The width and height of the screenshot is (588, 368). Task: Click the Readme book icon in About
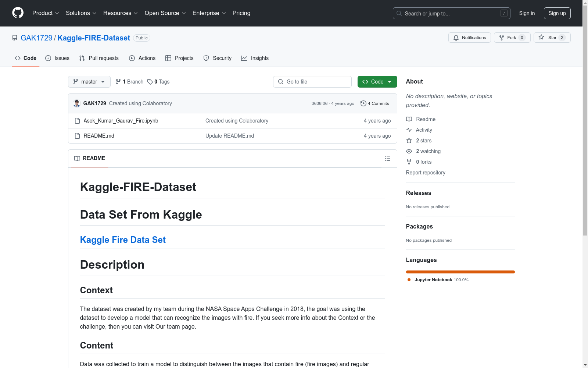pyautogui.click(x=409, y=119)
